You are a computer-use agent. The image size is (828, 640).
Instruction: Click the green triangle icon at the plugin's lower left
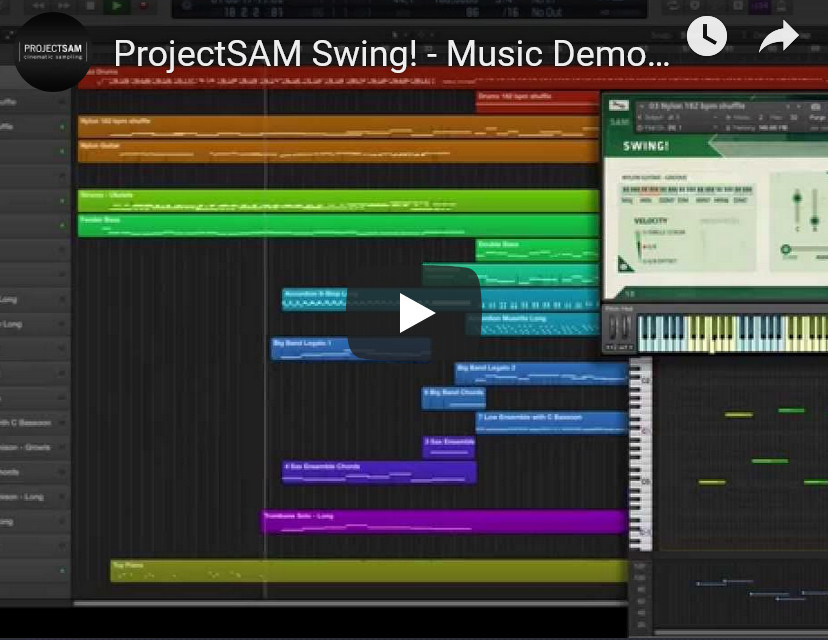coord(625,264)
